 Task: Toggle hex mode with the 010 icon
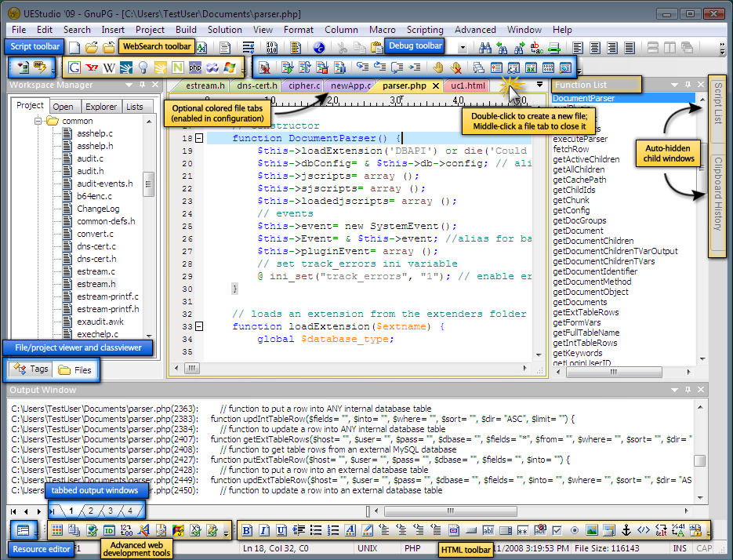coord(271,47)
